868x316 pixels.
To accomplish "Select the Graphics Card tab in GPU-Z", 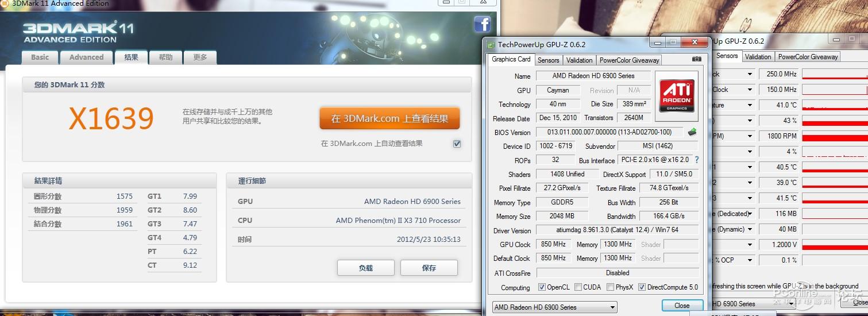I will pyautogui.click(x=511, y=59).
